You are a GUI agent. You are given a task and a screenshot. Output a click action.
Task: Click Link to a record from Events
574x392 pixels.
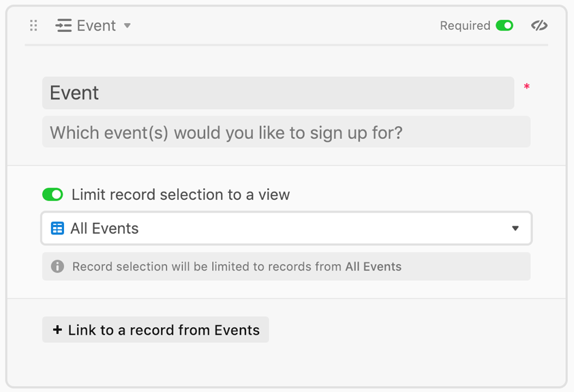(x=155, y=330)
